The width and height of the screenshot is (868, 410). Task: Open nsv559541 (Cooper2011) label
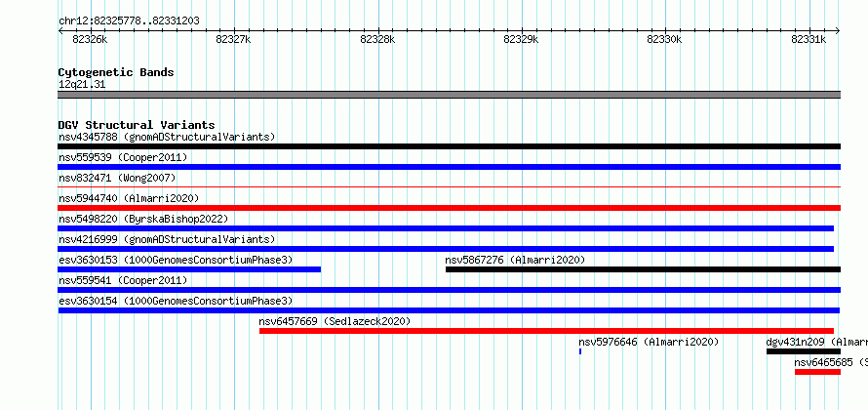tap(123, 280)
